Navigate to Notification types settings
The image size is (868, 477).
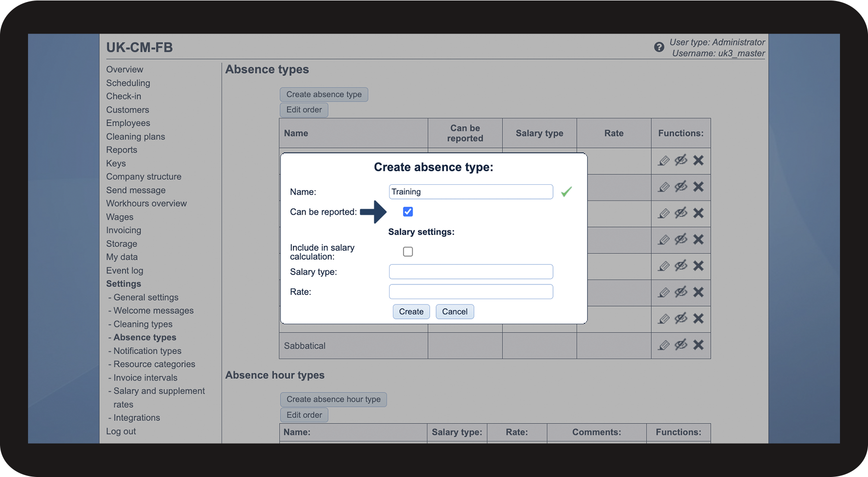147,351
